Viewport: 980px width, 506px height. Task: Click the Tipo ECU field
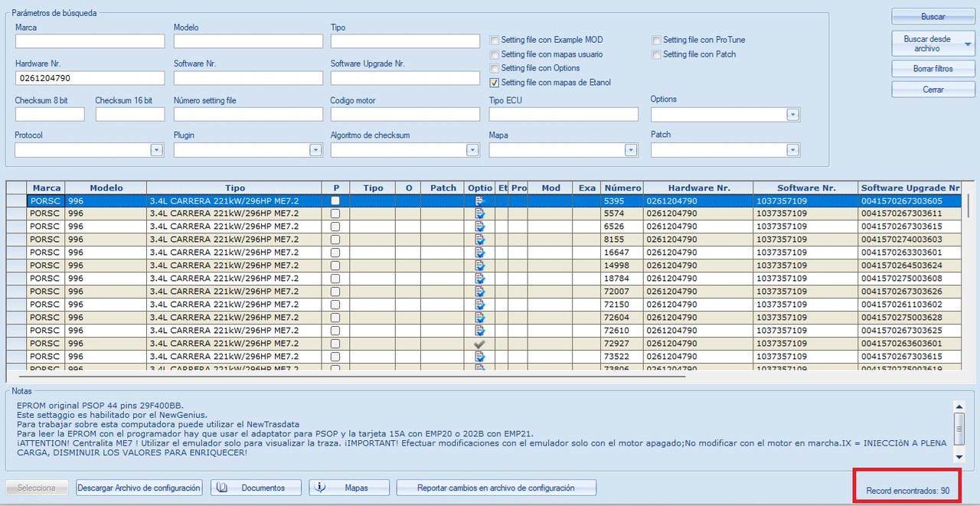tap(563, 114)
